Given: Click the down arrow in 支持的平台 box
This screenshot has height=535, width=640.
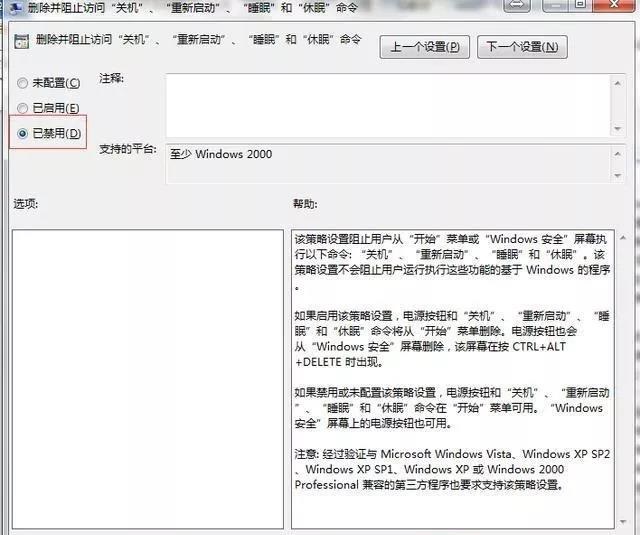Looking at the screenshot, I should pyautogui.click(x=618, y=175).
